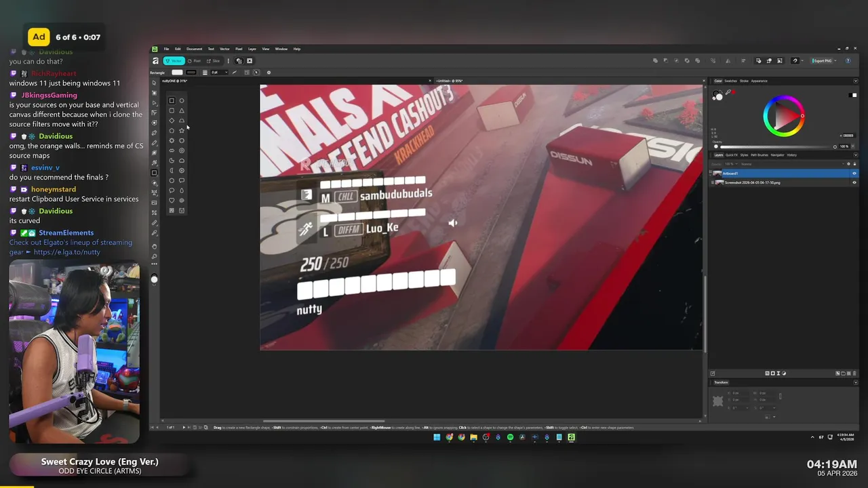Screen dimensions: 868x488
Task: Open the Help question mark icon
Action: (x=848, y=60)
